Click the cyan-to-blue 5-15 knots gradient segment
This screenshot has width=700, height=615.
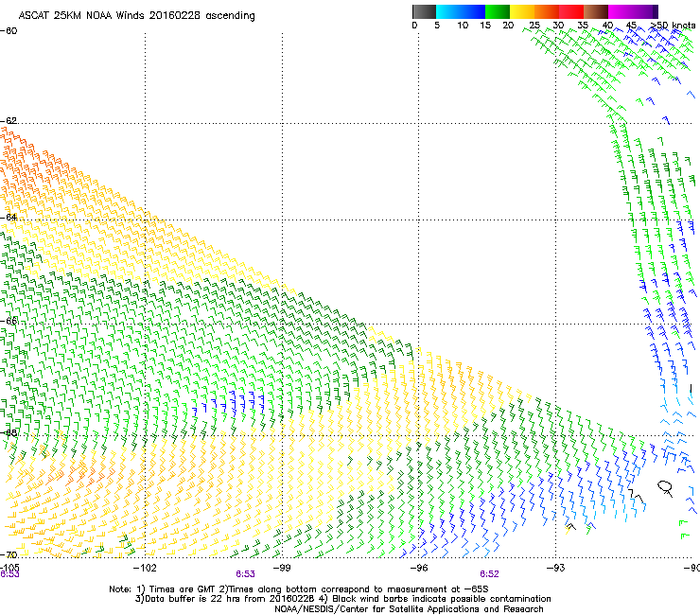pos(461,11)
